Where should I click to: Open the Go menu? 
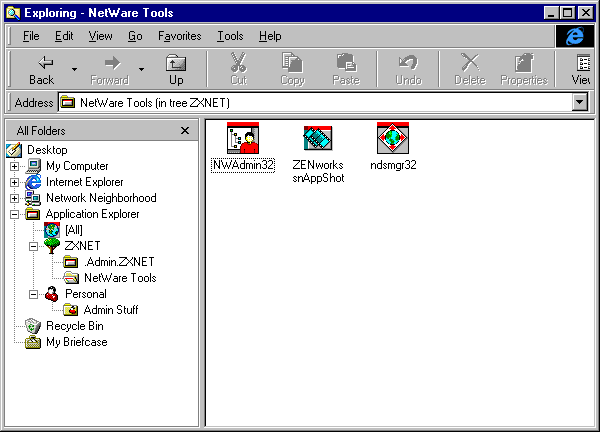(x=135, y=36)
